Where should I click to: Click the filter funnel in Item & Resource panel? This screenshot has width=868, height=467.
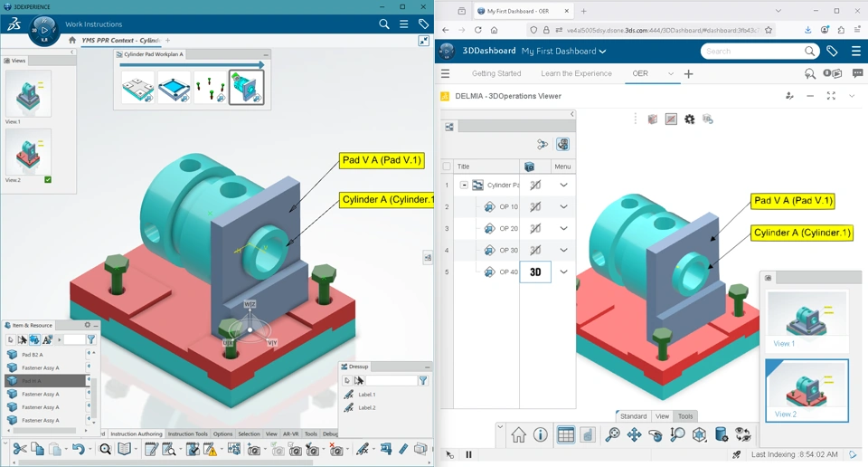[91, 339]
